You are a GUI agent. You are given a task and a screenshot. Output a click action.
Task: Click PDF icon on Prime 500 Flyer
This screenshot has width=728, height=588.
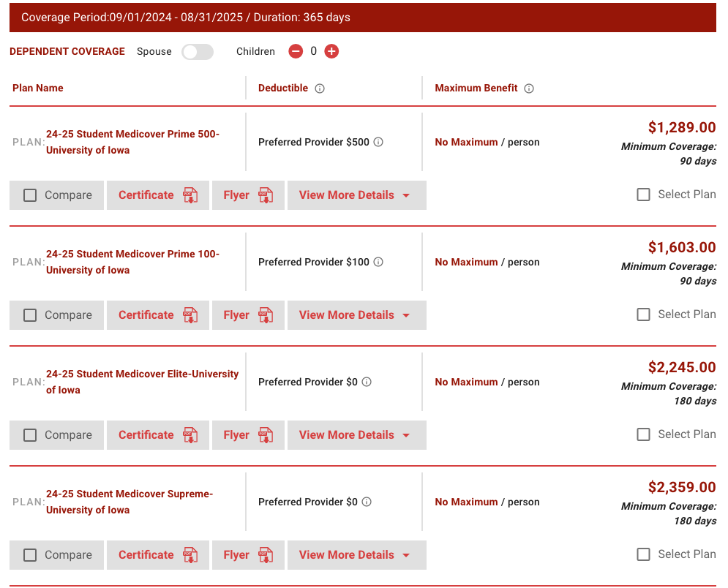pos(266,195)
